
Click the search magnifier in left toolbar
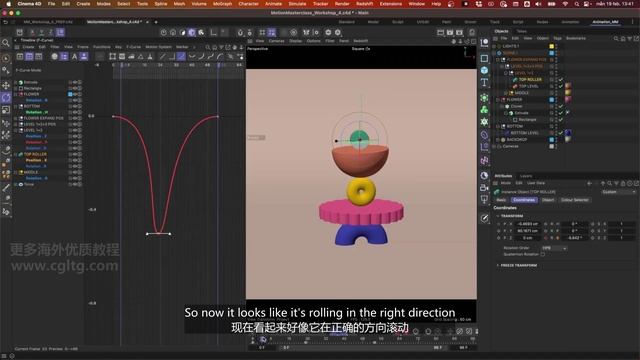pos(6,43)
